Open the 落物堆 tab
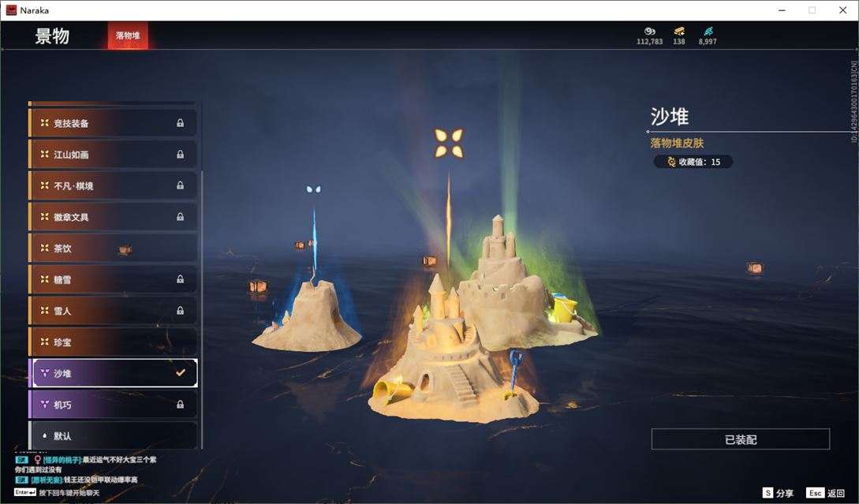859x504 pixels. [x=128, y=35]
